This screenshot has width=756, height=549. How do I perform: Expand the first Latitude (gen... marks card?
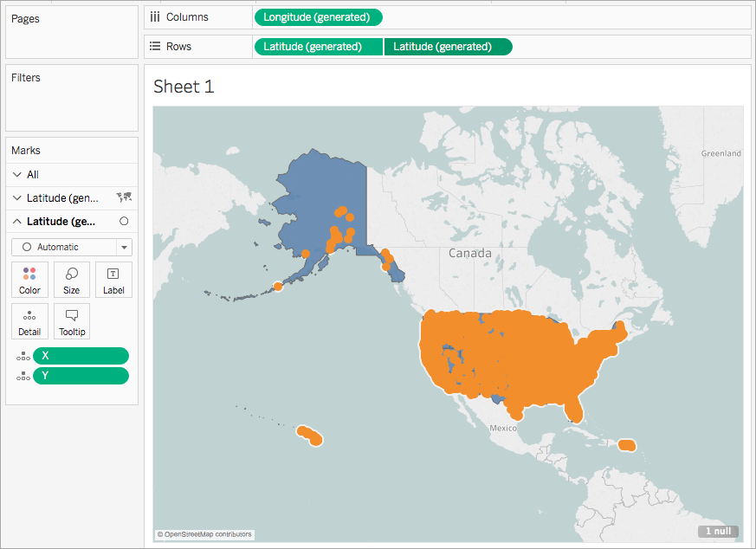tap(16, 198)
